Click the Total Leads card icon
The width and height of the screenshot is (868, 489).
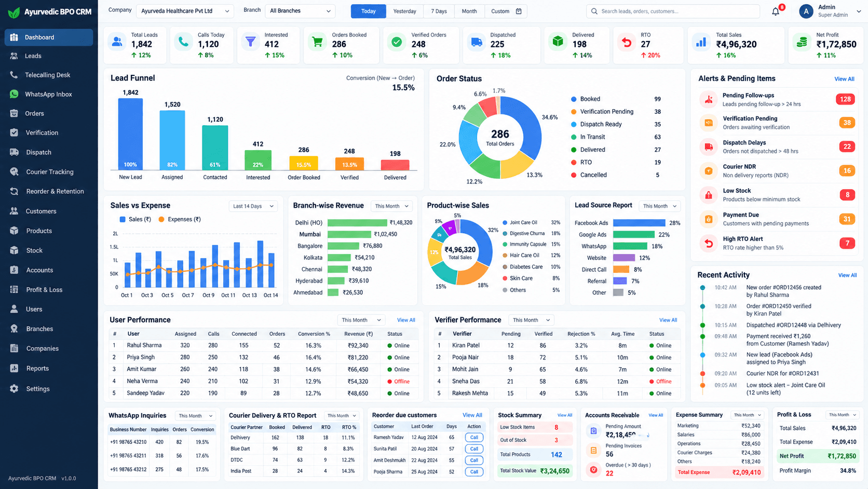coord(117,42)
